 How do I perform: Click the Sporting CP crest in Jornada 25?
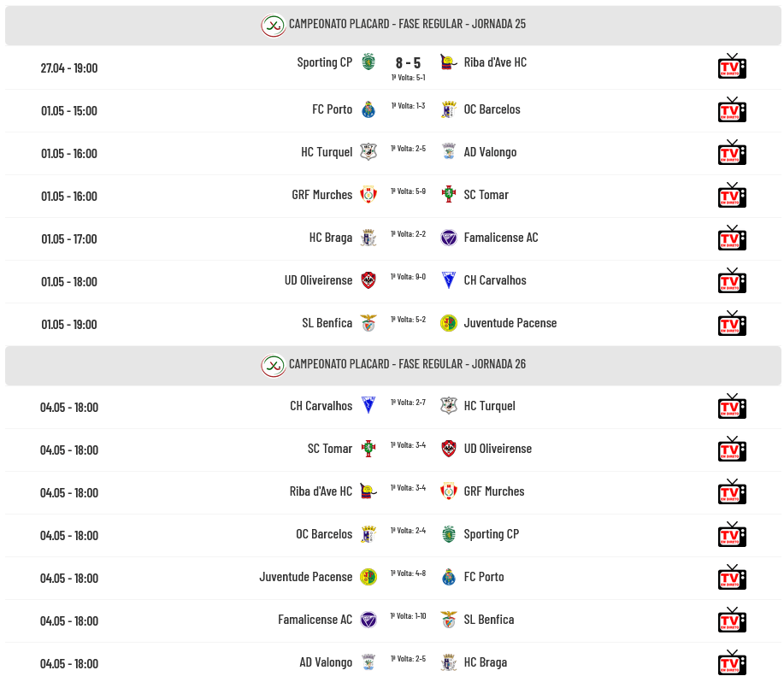[368, 62]
